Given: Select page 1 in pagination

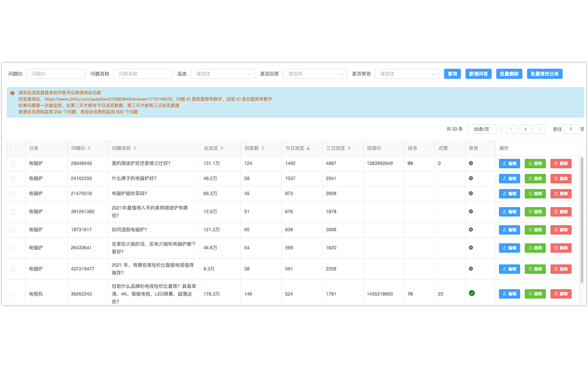Looking at the screenshot, I should coord(526,129).
